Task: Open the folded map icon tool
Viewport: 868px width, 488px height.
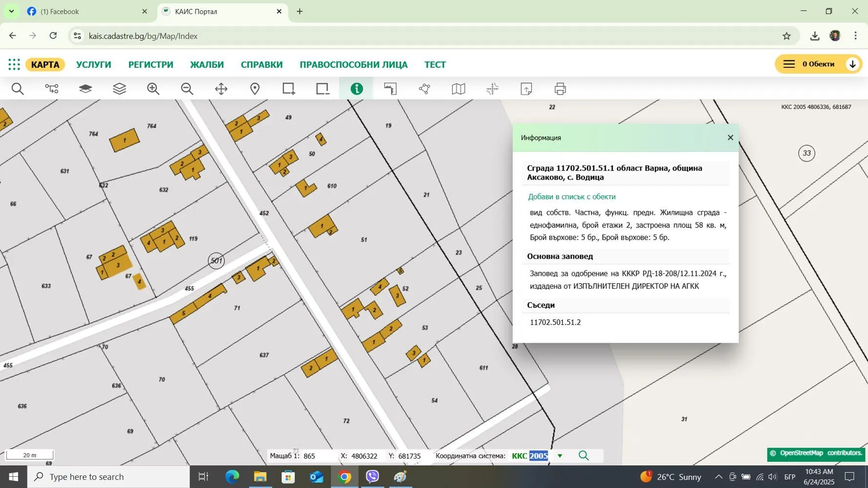Action: tap(458, 89)
